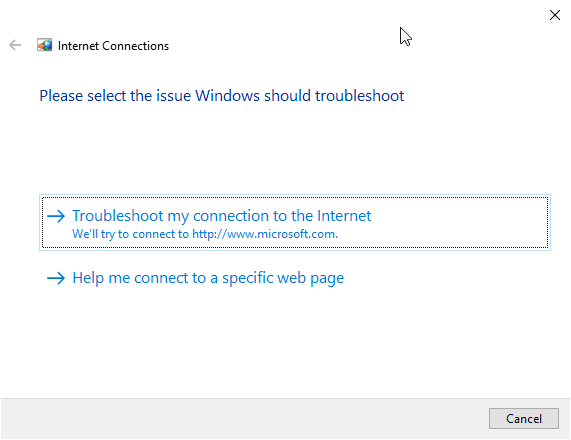This screenshot has height=440, width=571.
Task: Cancel the Internet Connections troubleshooter
Action: pyautogui.click(x=524, y=419)
